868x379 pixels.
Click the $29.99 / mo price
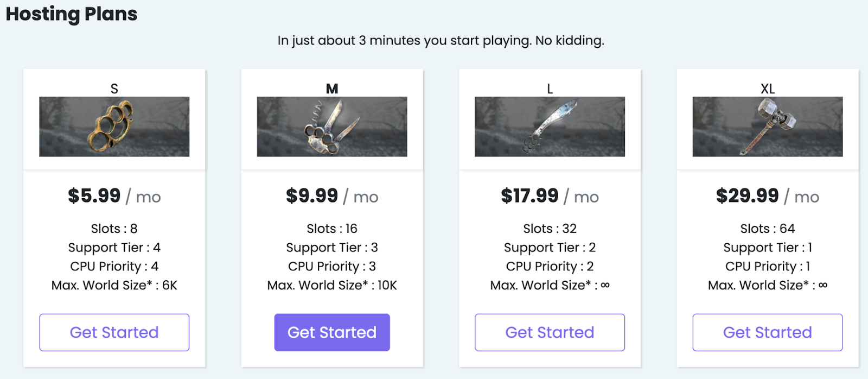coord(768,196)
